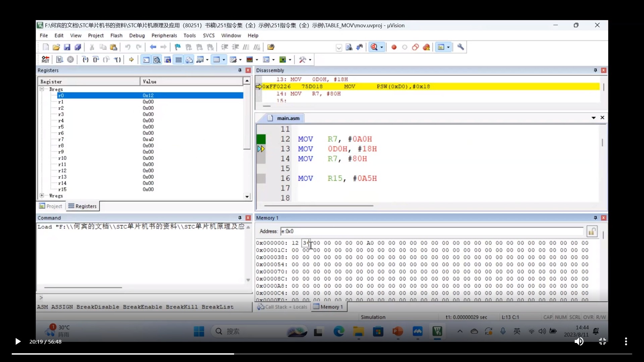This screenshot has height=362, width=644.
Task: Open the Peripherals menu
Action: click(164, 36)
